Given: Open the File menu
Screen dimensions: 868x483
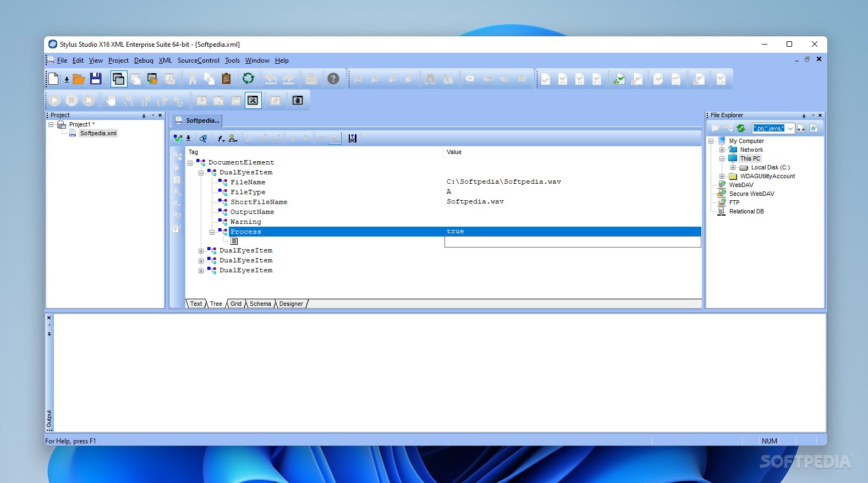Looking at the screenshot, I should (x=62, y=61).
